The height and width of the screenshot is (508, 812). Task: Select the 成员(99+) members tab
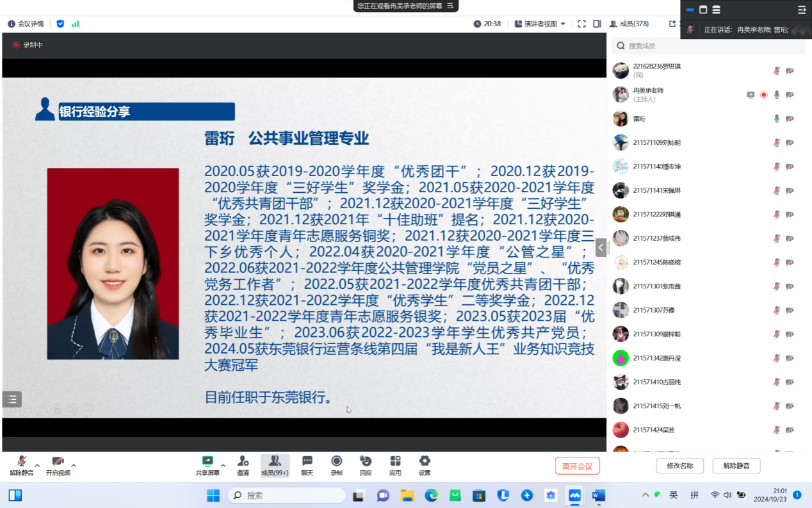tap(275, 465)
